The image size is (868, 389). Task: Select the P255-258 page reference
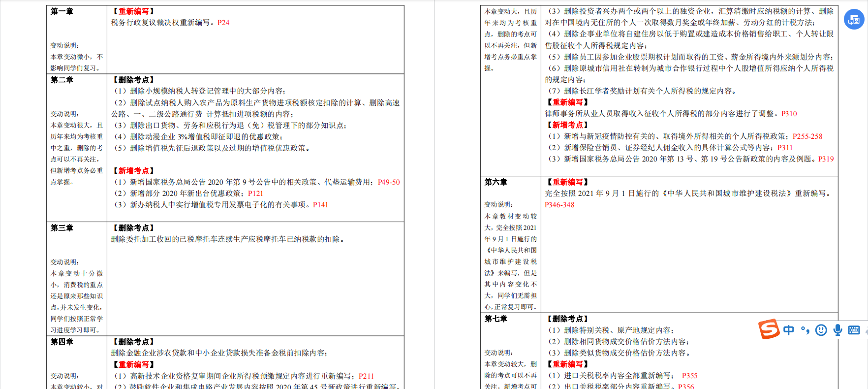pos(807,136)
